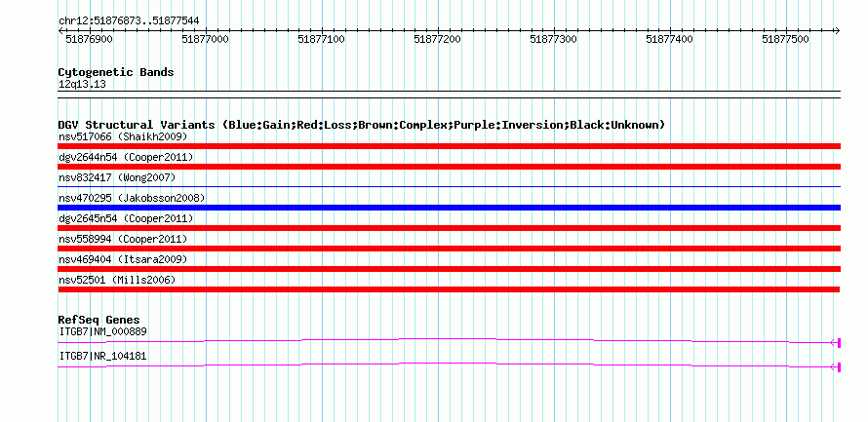The height and width of the screenshot is (422, 868).
Task: Click the exon end marker of NR_104181
Action: pyautogui.click(x=839, y=366)
